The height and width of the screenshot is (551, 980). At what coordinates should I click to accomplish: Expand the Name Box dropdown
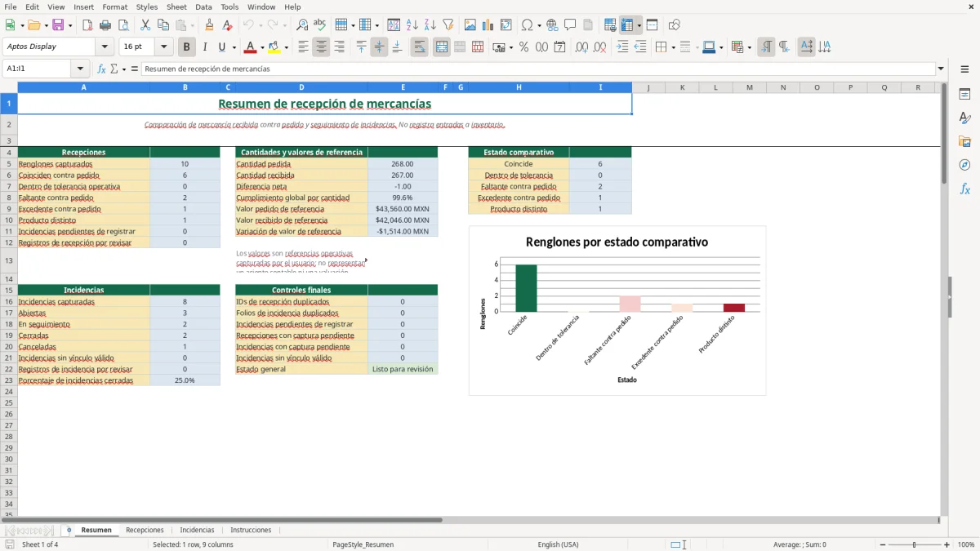pos(79,69)
